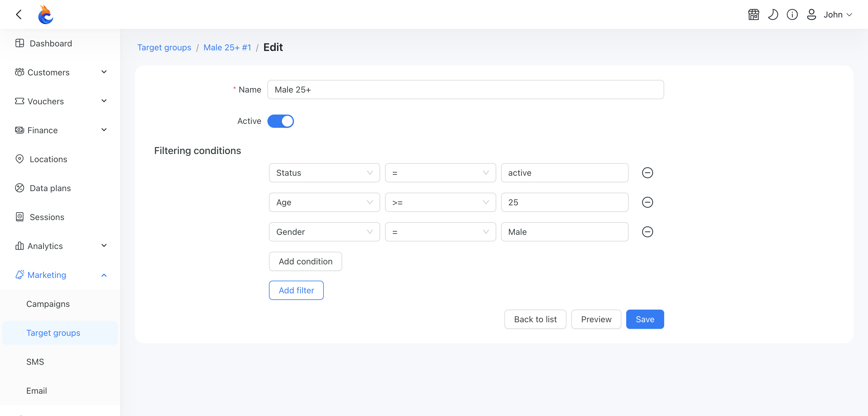Screen dimensions: 868x416
Task: Remove the Age condition row
Action: [647, 203]
